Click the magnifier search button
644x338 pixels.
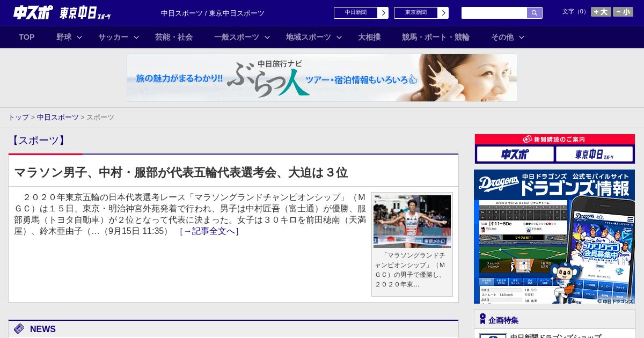point(535,13)
